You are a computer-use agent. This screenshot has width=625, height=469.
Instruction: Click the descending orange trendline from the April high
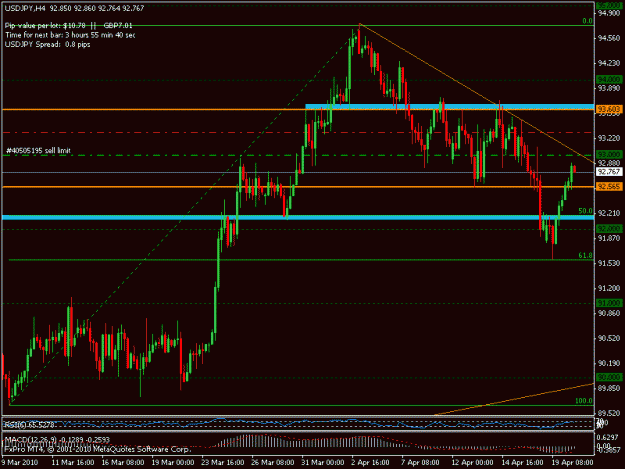(476, 93)
